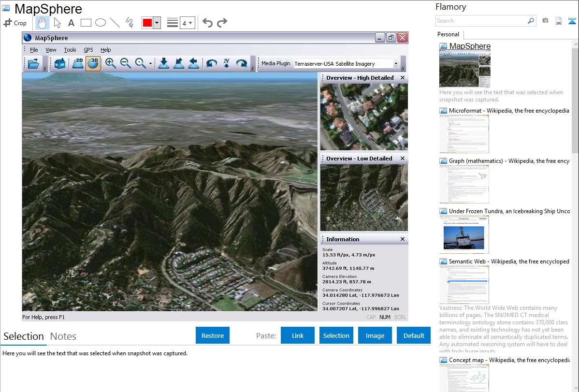Pick the rectangle drawing tool
Viewport: 579px width, 392px height.
point(86,23)
